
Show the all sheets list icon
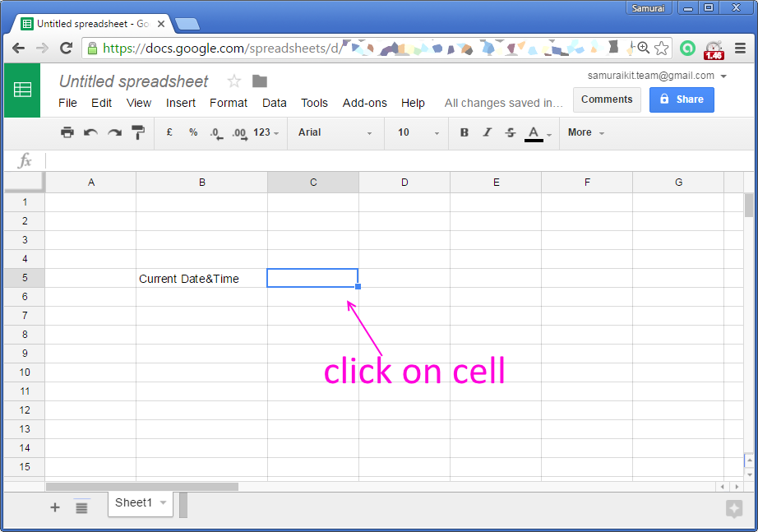[81, 507]
